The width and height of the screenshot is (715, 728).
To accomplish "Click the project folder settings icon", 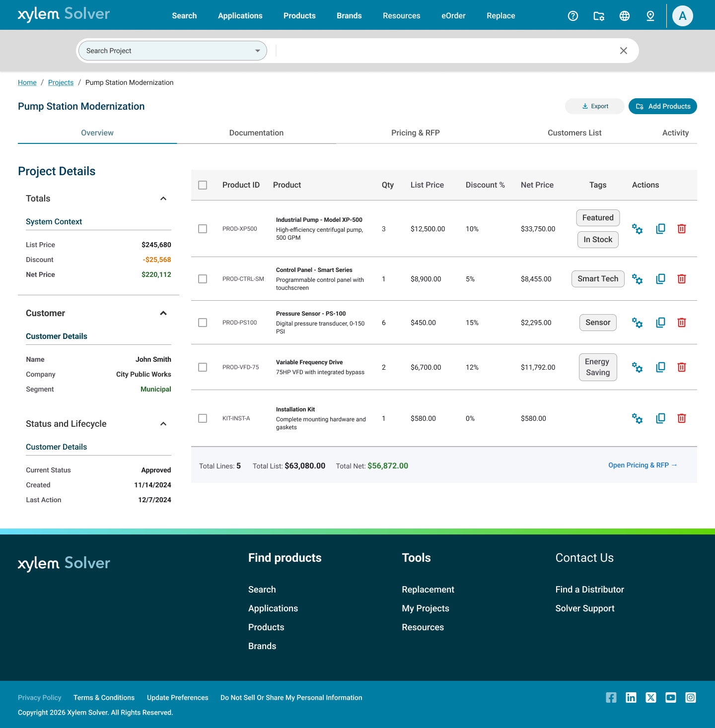I will click(x=599, y=15).
